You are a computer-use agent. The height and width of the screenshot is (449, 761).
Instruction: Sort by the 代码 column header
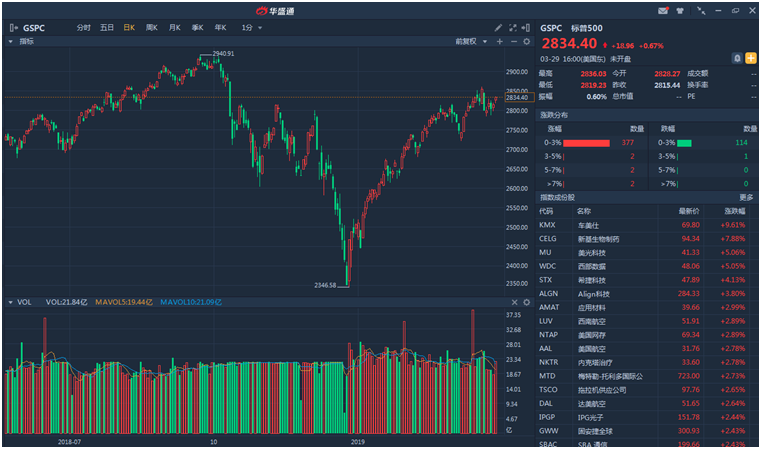546,211
